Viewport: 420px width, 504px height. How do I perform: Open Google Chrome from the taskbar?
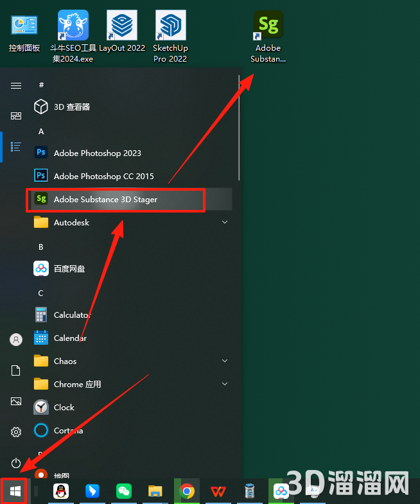point(187,491)
